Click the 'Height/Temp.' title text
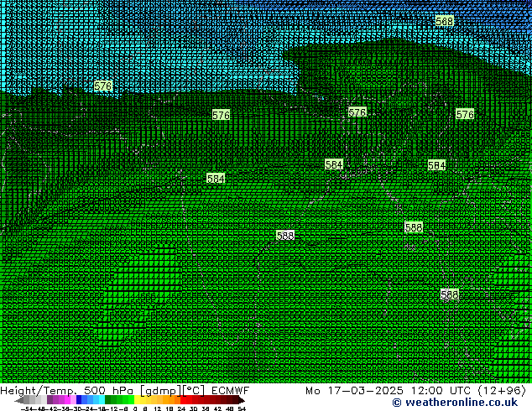Screen dimensions: 532x411 point(39,391)
